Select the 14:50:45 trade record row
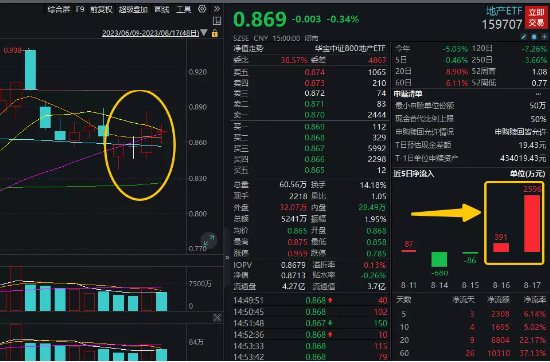This screenshot has width=550, height=362. coord(310,312)
